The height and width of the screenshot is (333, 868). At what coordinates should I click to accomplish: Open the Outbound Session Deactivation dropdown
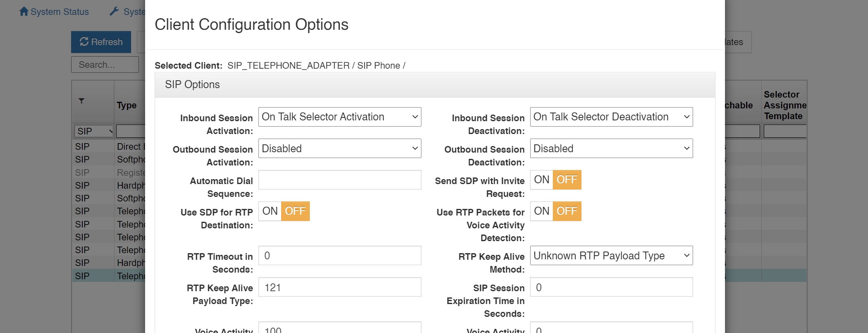point(611,148)
